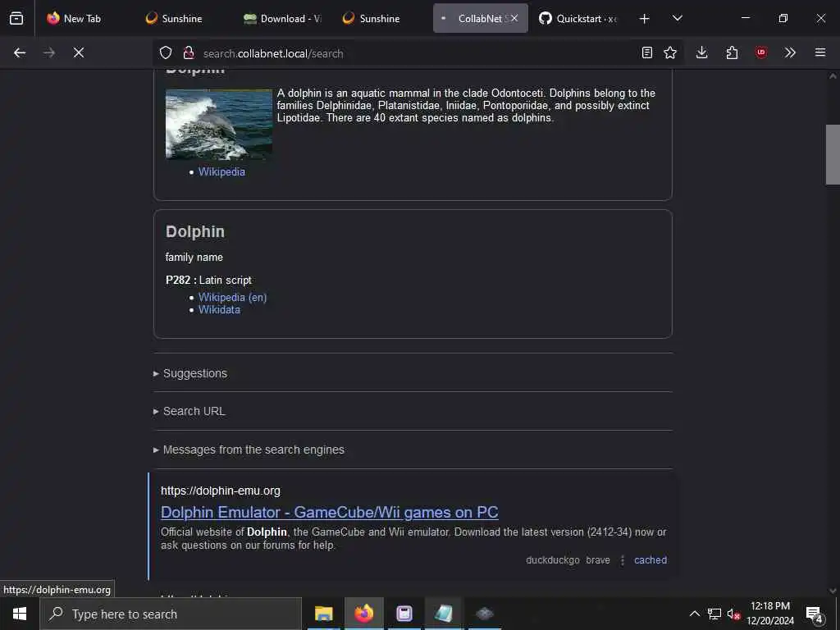This screenshot has width=840, height=630.
Task: Open the Wikipedia link under dolphin image
Action: 221,172
